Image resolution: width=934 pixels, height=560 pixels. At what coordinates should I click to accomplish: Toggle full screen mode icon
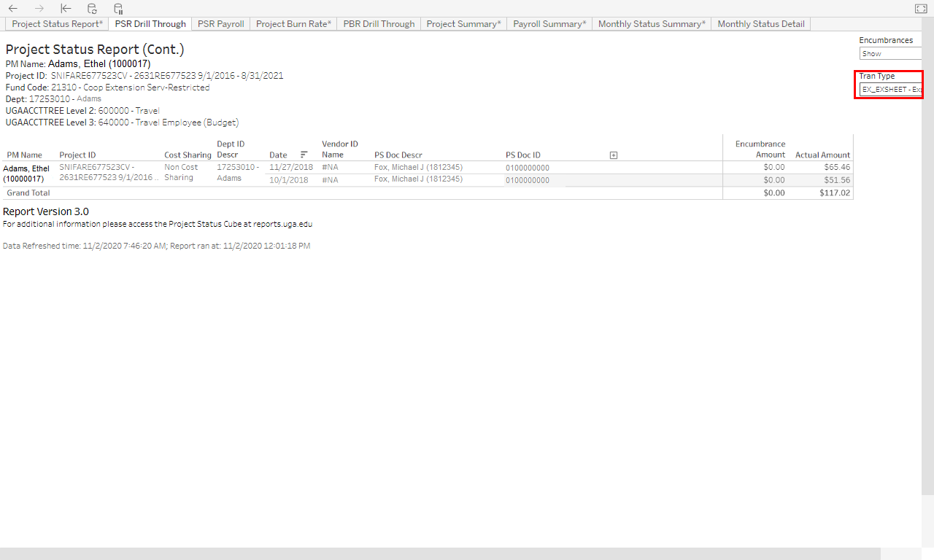[x=920, y=9]
